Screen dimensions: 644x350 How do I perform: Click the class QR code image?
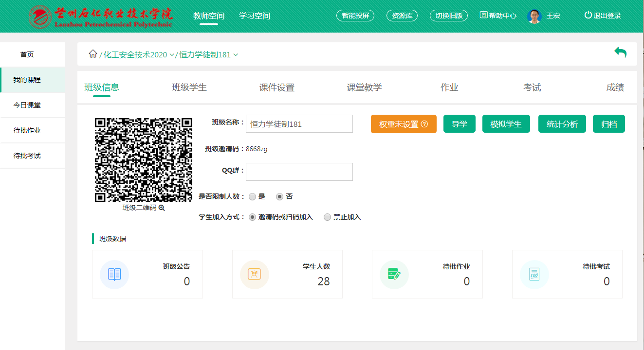point(144,160)
